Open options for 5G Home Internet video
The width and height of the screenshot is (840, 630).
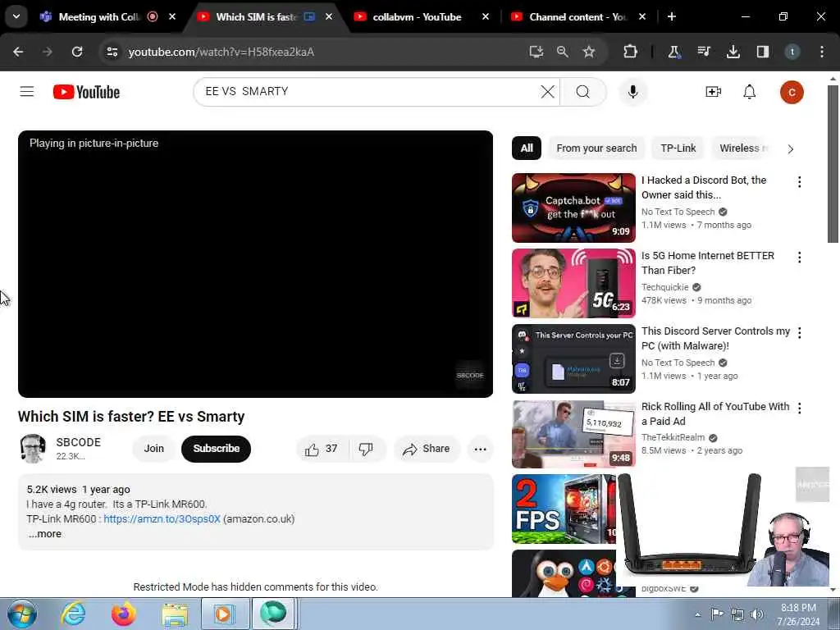(x=799, y=258)
